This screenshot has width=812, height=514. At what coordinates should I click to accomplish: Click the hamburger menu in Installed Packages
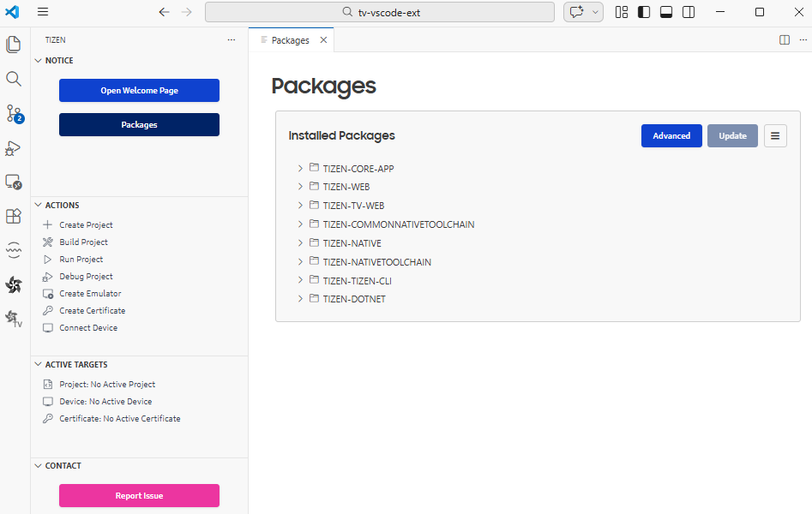[775, 135]
